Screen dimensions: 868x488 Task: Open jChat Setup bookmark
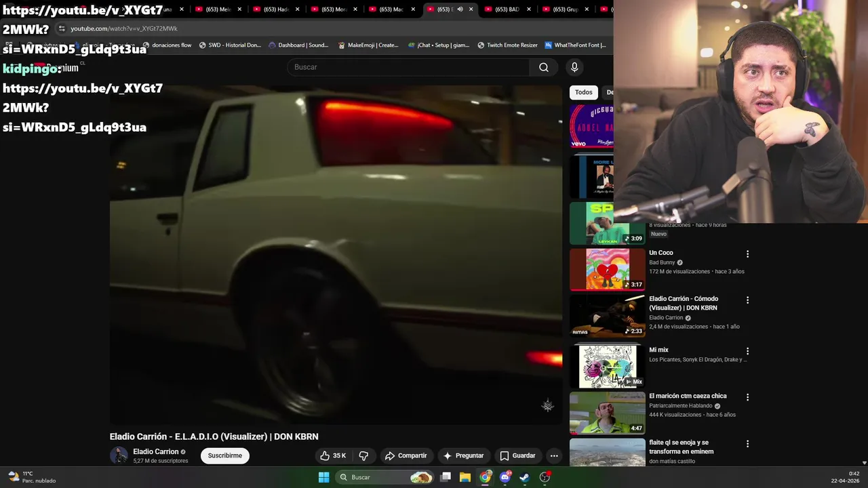439,45
